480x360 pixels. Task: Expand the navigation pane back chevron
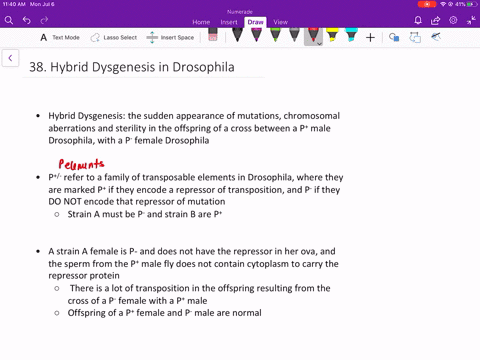[x=10, y=58]
